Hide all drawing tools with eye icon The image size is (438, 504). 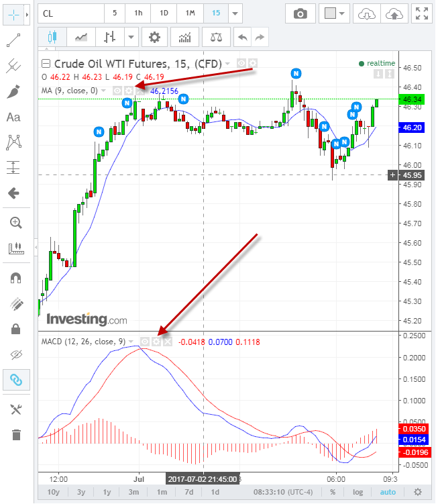point(14,354)
